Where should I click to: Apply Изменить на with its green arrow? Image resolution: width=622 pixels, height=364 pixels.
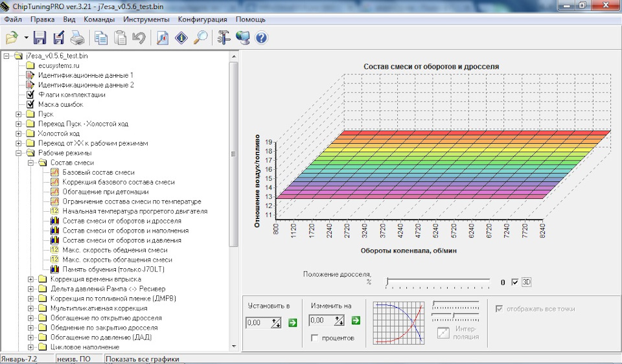tap(356, 321)
